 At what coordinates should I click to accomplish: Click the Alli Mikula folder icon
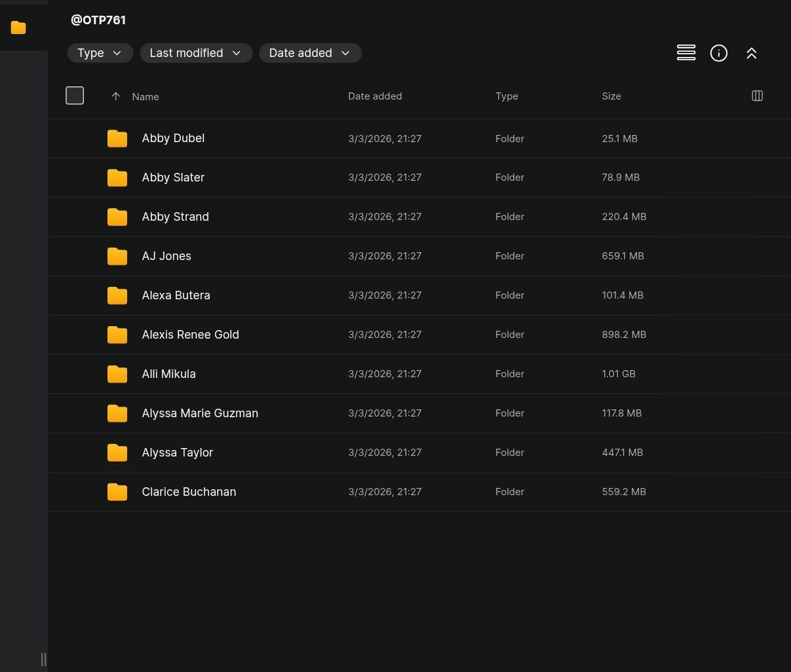point(117,374)
